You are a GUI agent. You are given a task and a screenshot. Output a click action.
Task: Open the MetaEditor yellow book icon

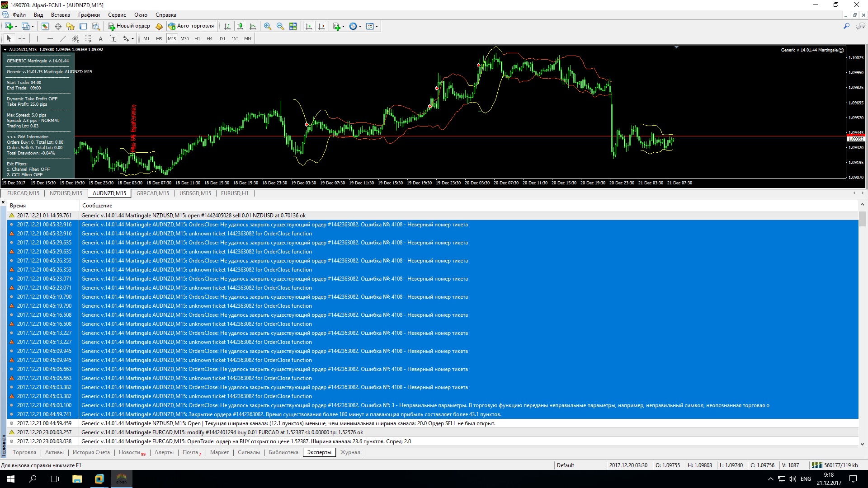click(159, 26)
